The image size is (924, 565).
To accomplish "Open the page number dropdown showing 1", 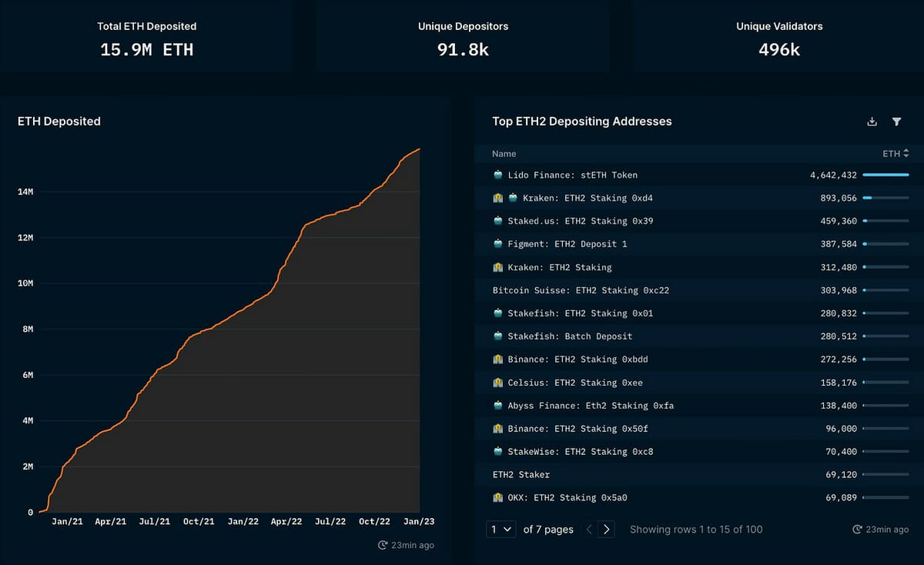I will click(501, 529).
